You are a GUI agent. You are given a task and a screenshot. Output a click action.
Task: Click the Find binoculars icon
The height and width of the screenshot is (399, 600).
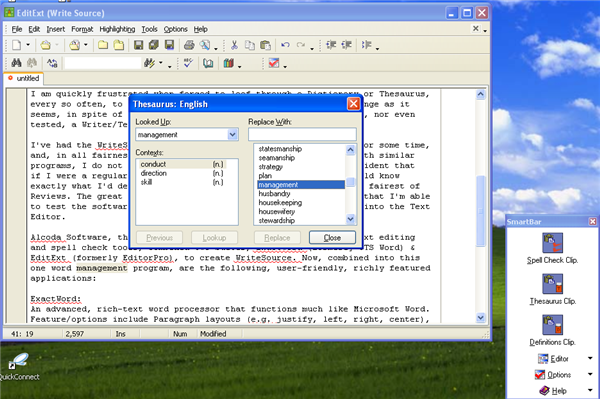[x=16, y=63]
